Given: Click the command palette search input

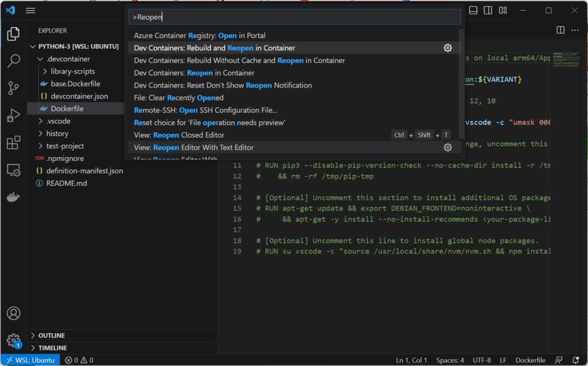Looking at the screenshot, I should (x=294, y=17).
